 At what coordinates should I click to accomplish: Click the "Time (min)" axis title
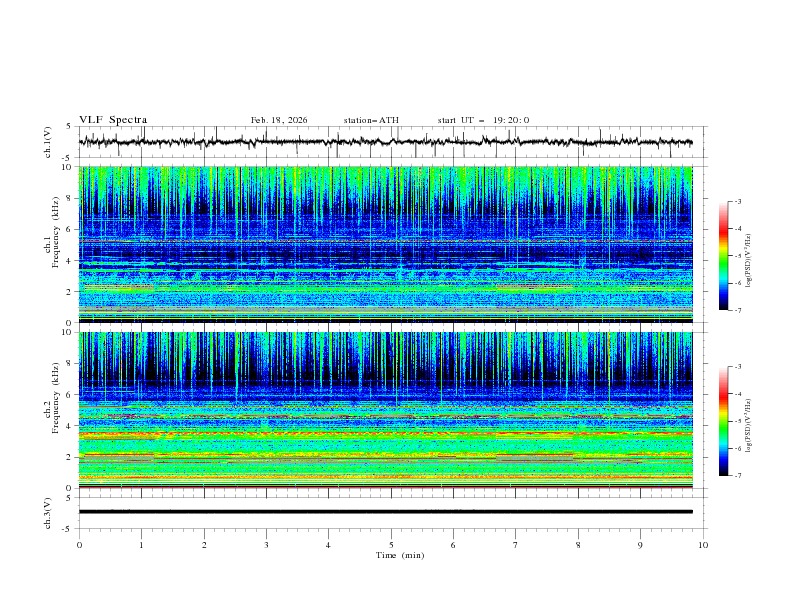(400, 555)
